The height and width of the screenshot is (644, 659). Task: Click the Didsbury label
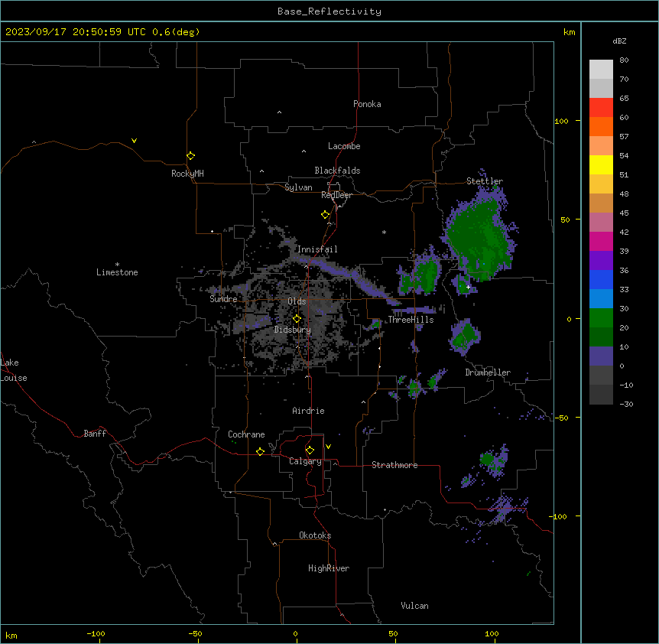click(293, 330)
